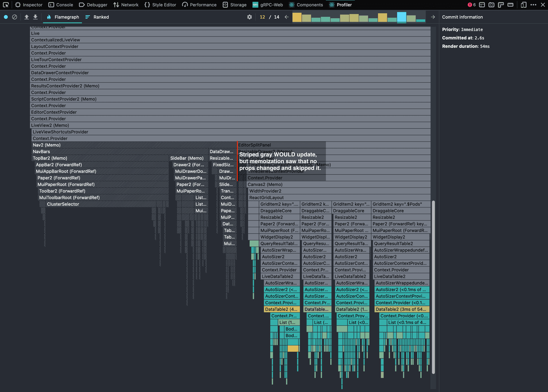Toggle split console panel icon
The image size is (548, 392).
[x=482, y=5]
